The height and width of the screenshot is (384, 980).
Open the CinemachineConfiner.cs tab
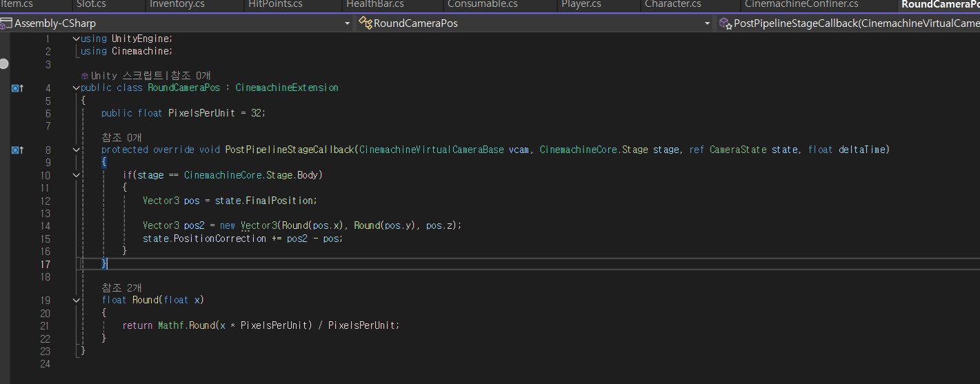(801, 4)
